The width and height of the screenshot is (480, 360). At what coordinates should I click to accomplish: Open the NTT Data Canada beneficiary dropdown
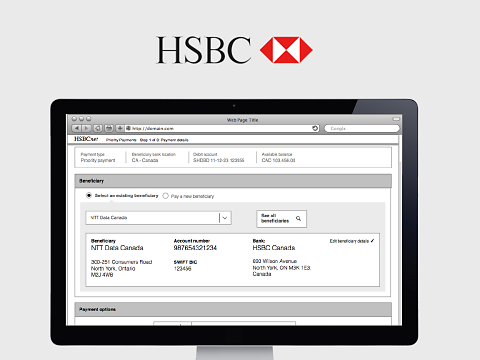click(x=158, y=218)
